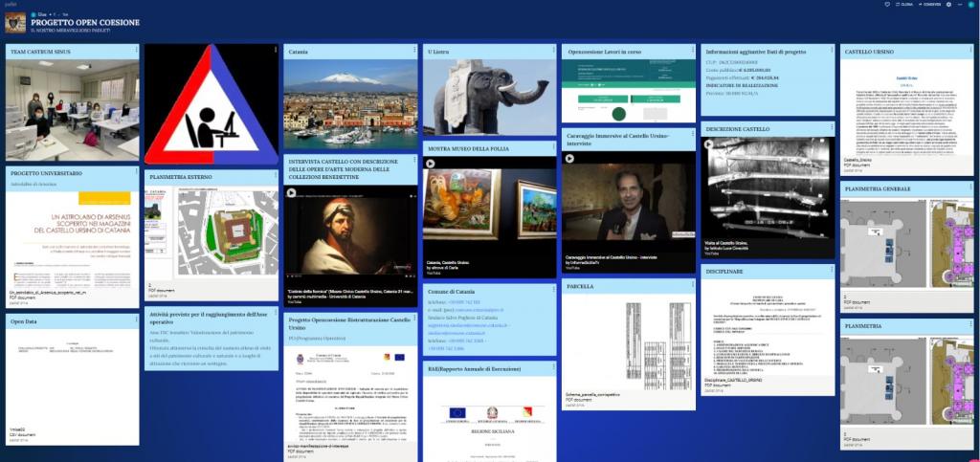Open options menu of Open Data card

coord(136,319)
